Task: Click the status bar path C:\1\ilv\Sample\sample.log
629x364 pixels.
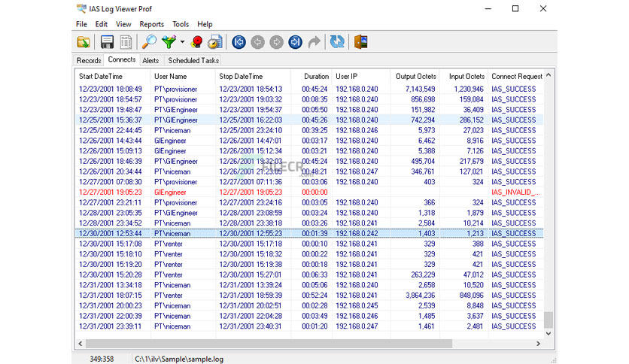Action: tap(179, 359)
